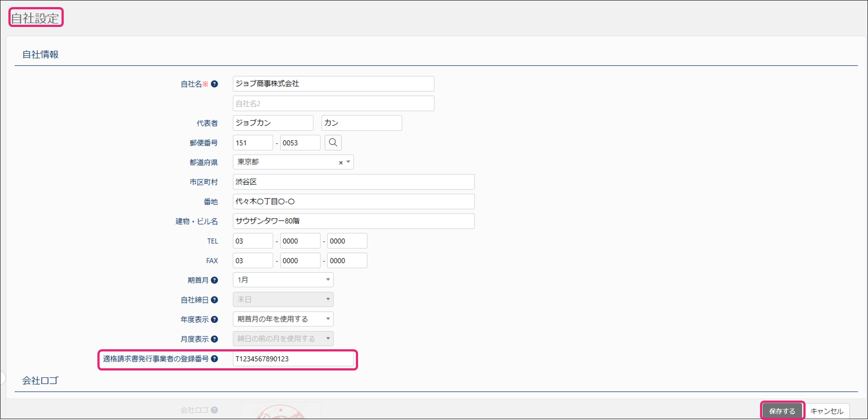Screen dimensions: 868x420
Task: Click the キャンセル button
Action: point(826,411)
